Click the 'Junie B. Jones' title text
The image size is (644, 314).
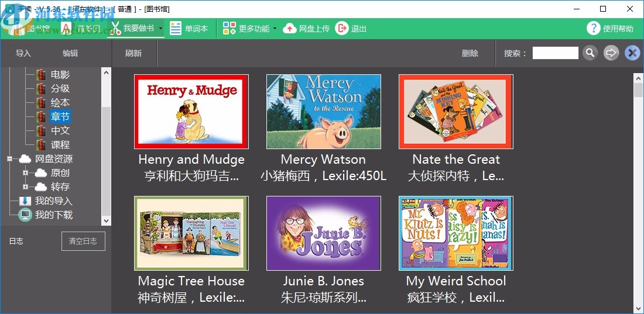pyautogui.click(x=324, y=281)
